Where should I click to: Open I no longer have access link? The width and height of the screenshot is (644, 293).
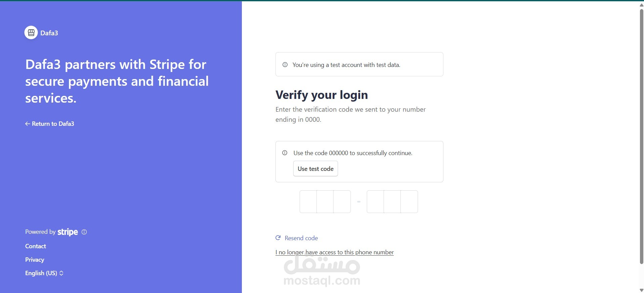[334, 252]
